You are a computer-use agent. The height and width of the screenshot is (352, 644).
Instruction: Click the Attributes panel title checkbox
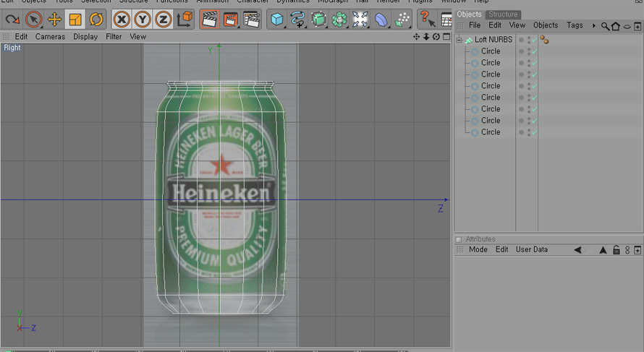click(x=459, y=239)
